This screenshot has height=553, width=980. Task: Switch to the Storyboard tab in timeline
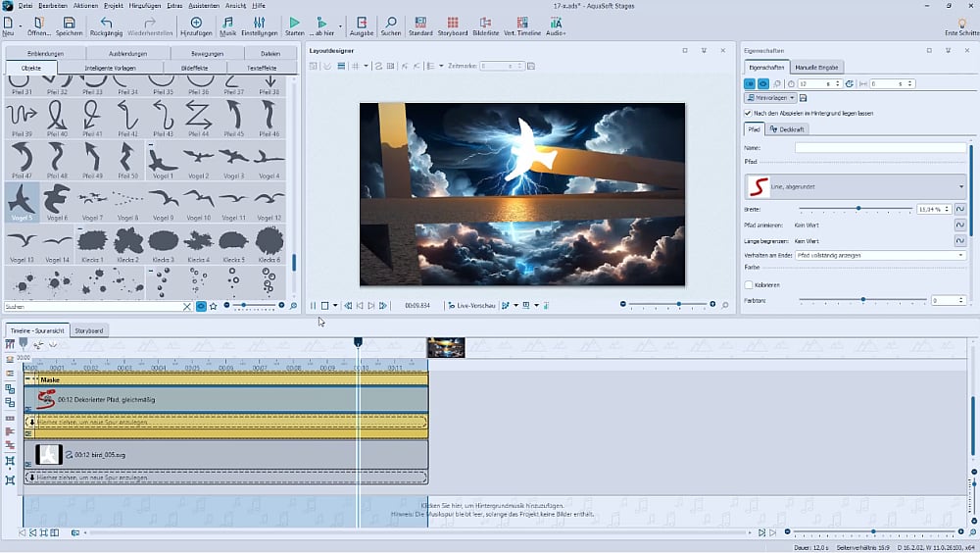pyautogui.click(x=89, y=330)
